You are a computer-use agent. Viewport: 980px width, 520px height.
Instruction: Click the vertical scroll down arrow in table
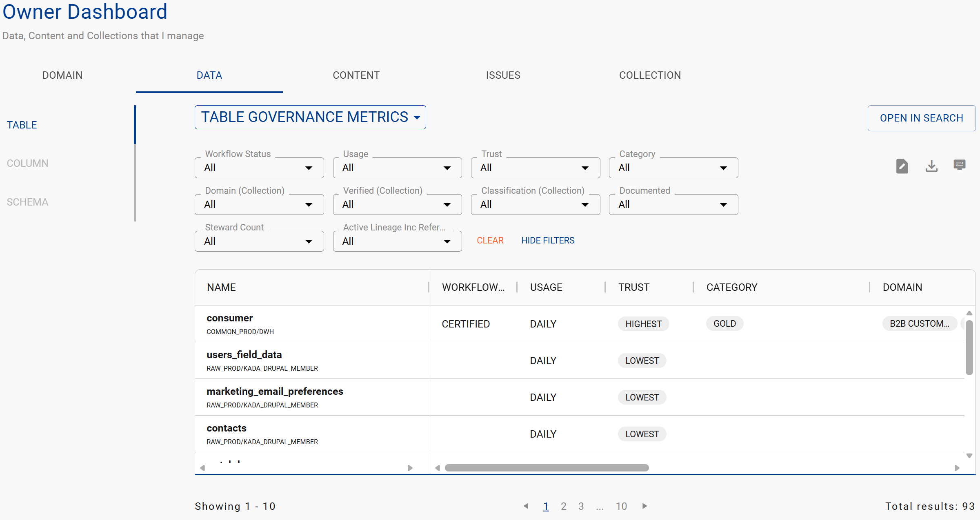(x=969, y=456)
